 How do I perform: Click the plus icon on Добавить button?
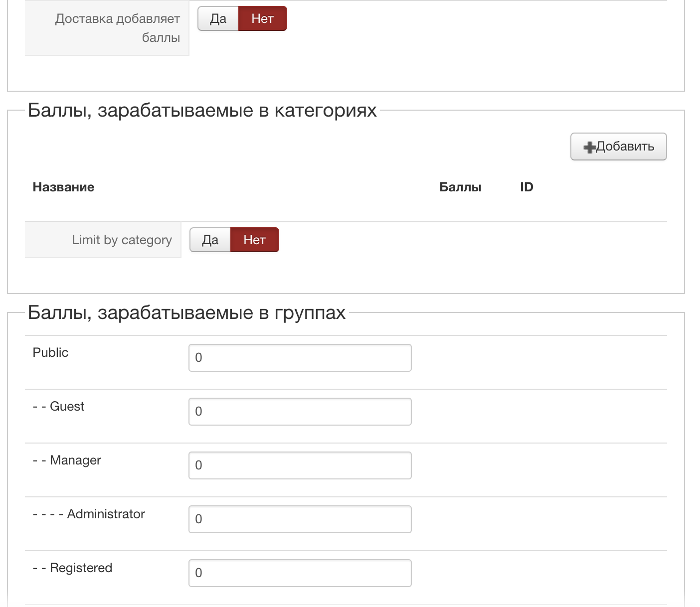pos(590,147)
